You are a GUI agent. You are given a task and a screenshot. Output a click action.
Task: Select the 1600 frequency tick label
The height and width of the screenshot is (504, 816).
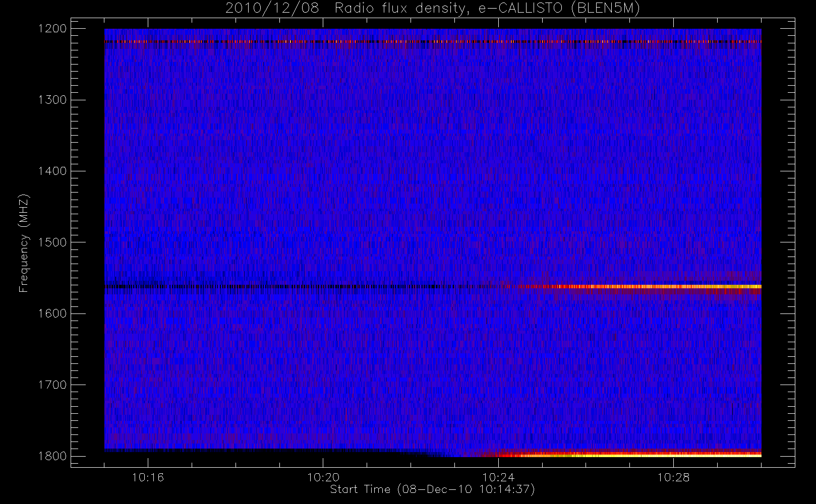click(x=52, y=313)
